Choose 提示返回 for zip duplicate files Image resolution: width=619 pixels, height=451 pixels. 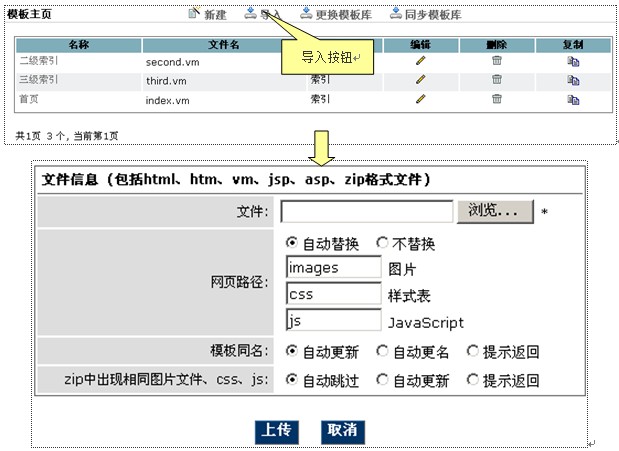[472, 380]
